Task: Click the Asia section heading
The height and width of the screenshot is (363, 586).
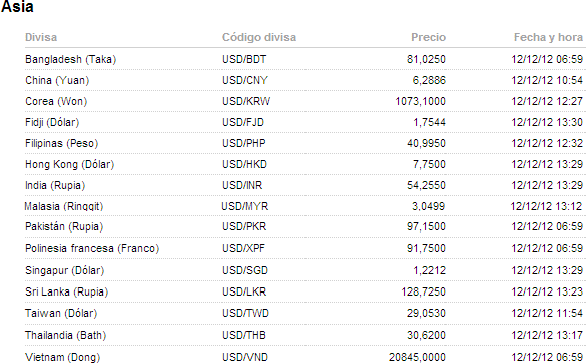Action: 17,7
